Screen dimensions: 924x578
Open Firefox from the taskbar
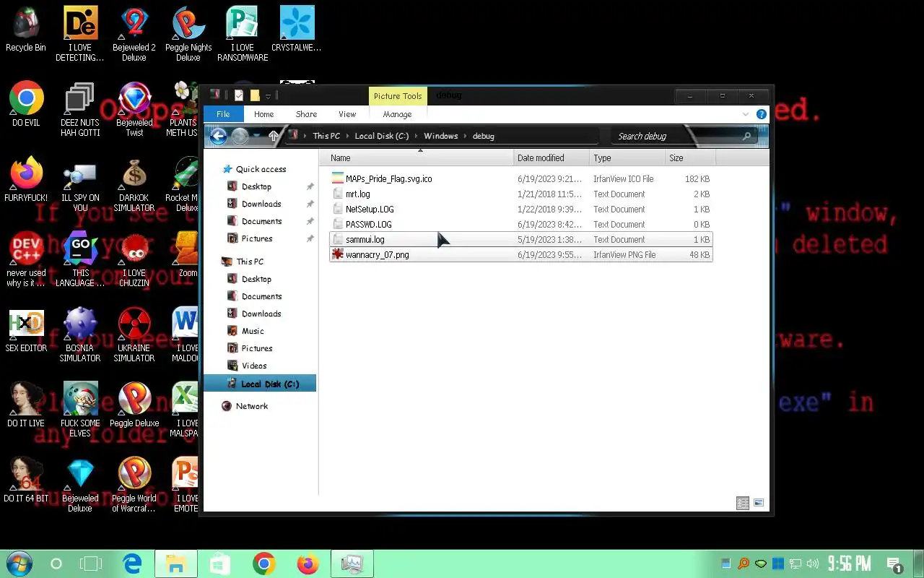(x=308, y=564)
